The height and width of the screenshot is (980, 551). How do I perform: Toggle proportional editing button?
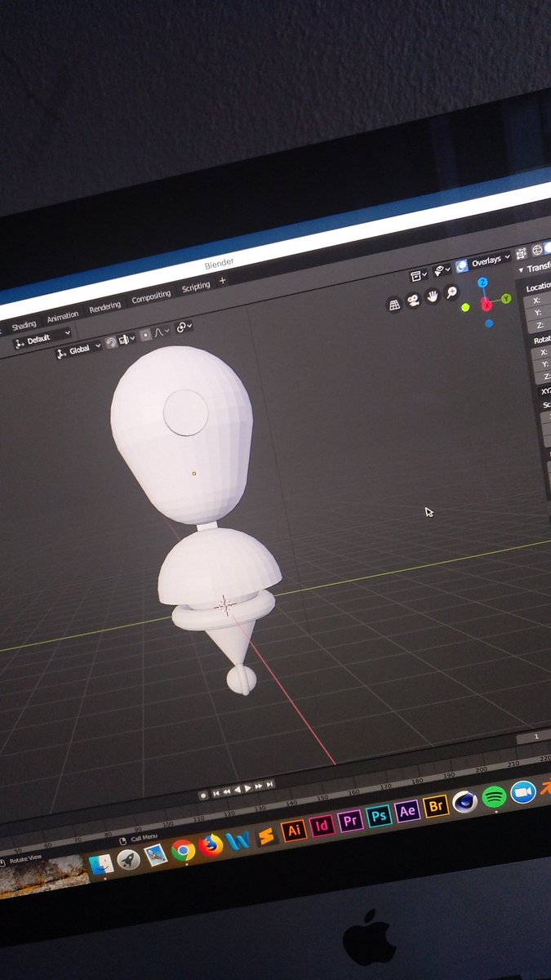coord(145,335)
